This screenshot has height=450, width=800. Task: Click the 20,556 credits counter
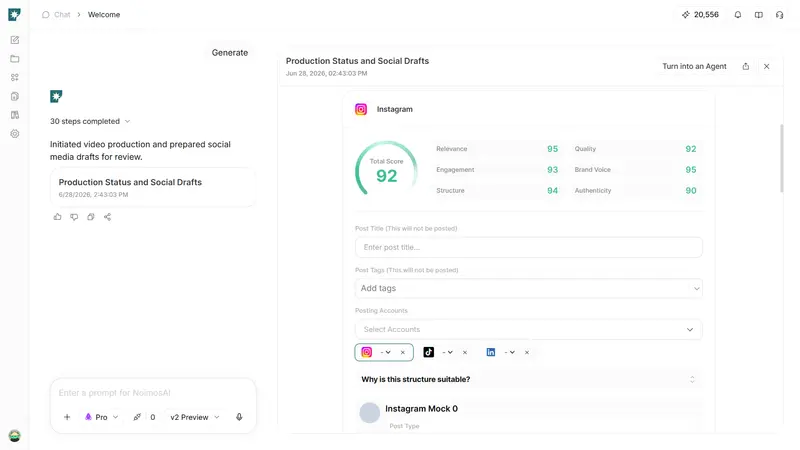(x=700, y=15)
